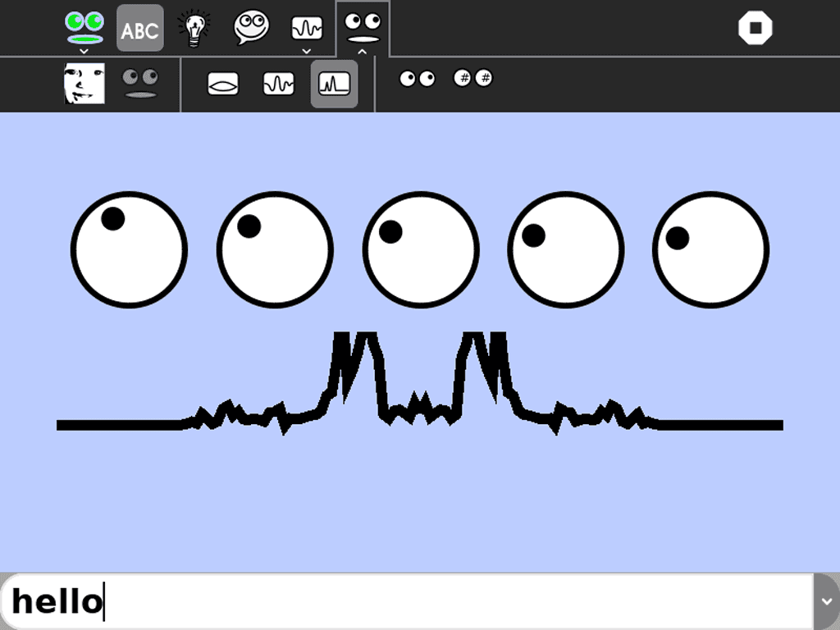
Task: Choose the grey-eyed face icon
Action: click(140, 84)
